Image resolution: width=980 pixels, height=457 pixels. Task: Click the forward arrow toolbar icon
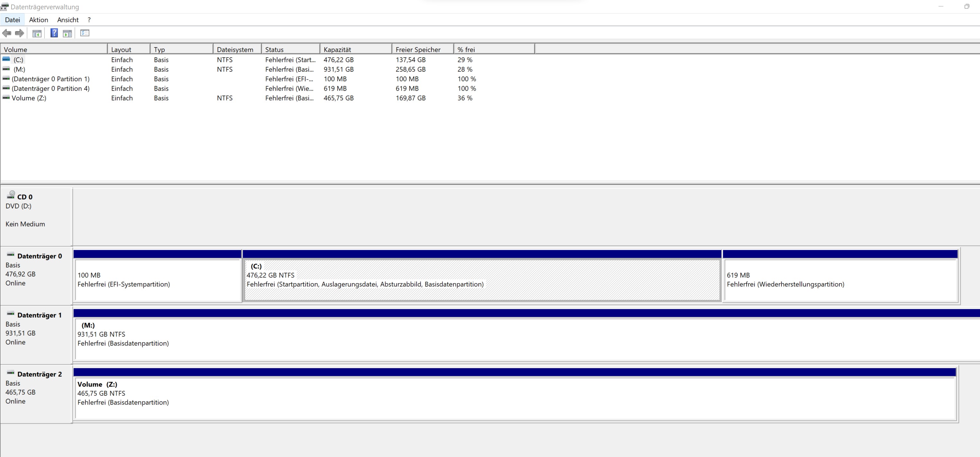(x=19, y=33)
